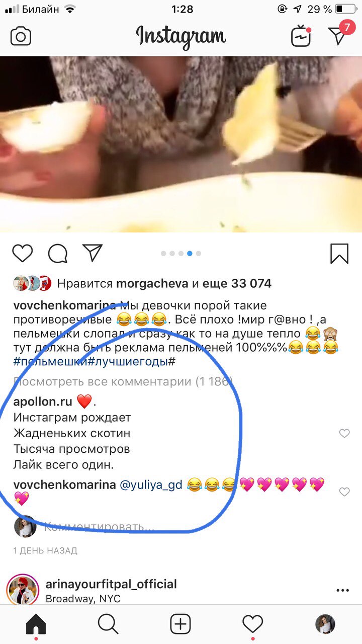Select the fourth carousel page dot
362x644 pixels.
tap(190, 254)
